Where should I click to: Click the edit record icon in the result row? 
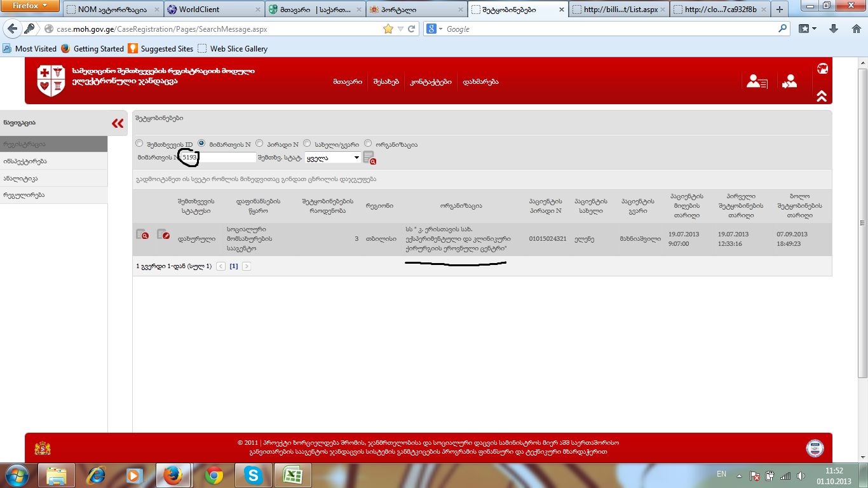click(163, 235)
